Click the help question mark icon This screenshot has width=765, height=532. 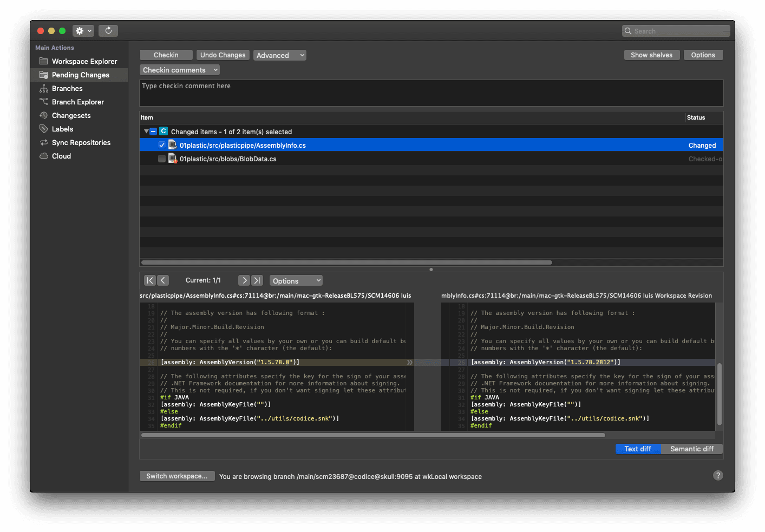pos(718,475)
